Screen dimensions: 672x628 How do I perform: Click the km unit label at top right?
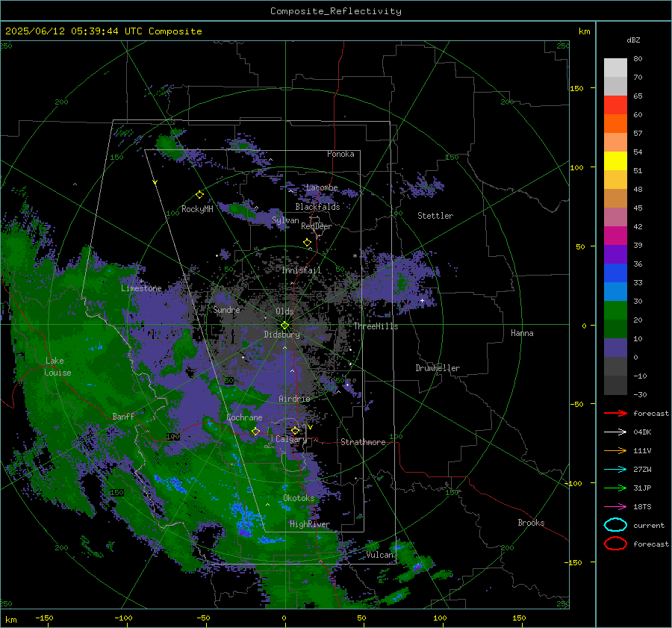click(584, 31)
